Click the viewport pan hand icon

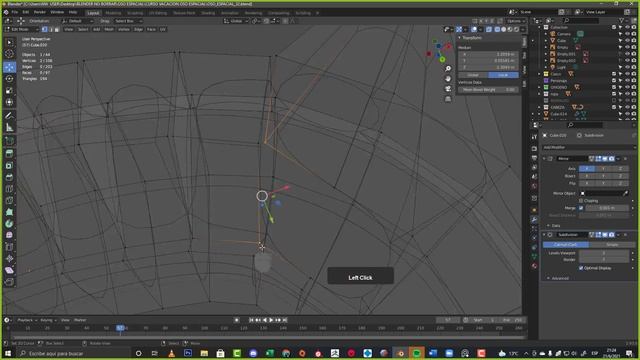point(448,78)
